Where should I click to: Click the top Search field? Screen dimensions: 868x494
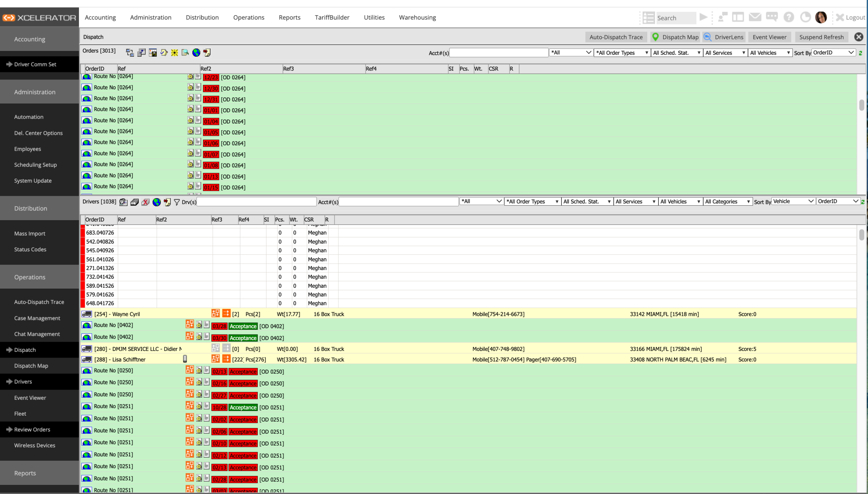coord(676,18)
